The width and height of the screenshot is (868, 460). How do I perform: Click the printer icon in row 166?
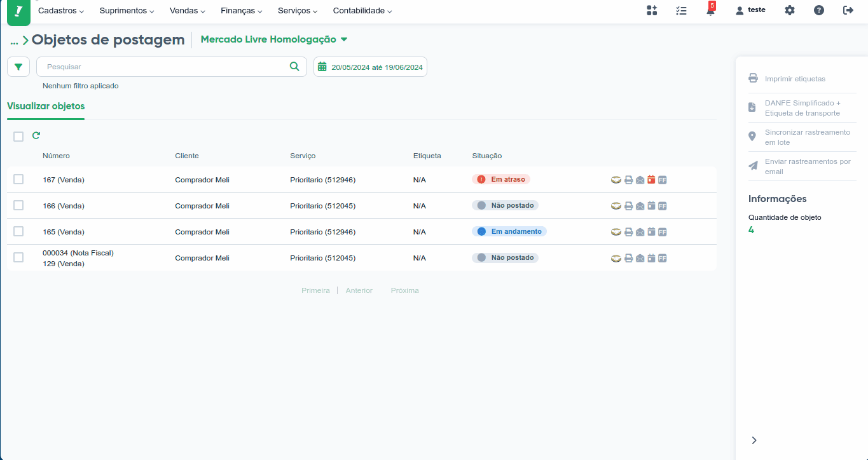click(x=628, y=206)
